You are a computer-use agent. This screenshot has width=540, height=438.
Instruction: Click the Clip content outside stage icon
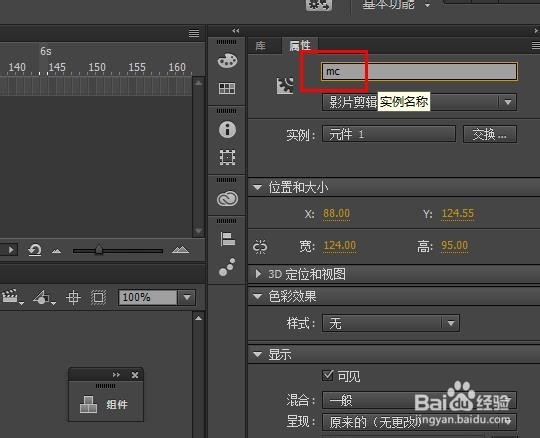click(x=98, y=297)
